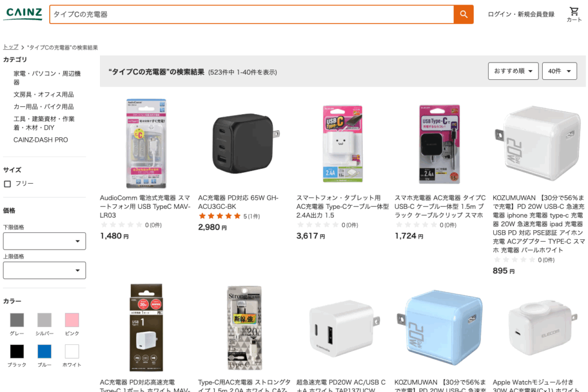Open the light blue KOZUMUWAN 20W charger
This screenshot has width=588, height=392.
[440, 328]
